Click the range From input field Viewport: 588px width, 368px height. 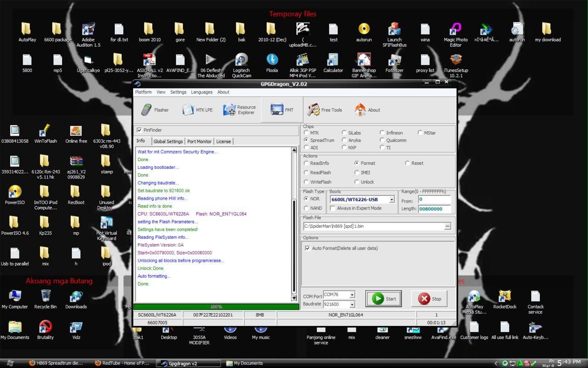pos(434,200)
